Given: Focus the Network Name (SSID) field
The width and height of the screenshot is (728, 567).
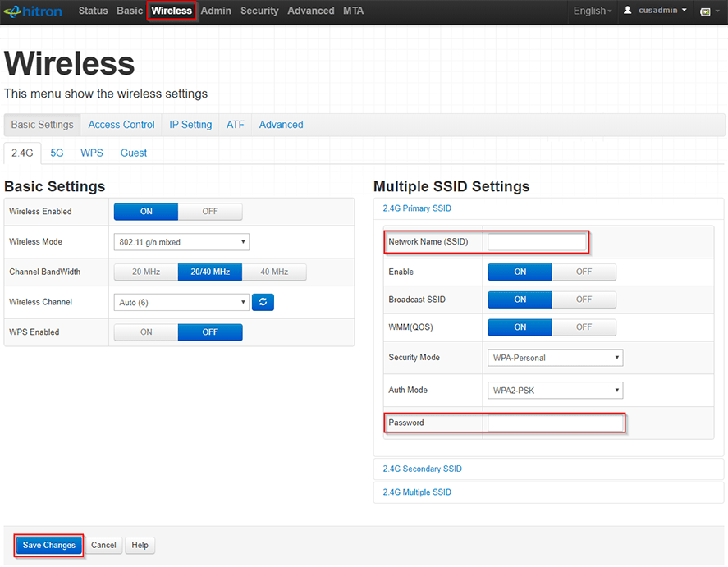Looking at the screenshot, I should tap(537, 242).
